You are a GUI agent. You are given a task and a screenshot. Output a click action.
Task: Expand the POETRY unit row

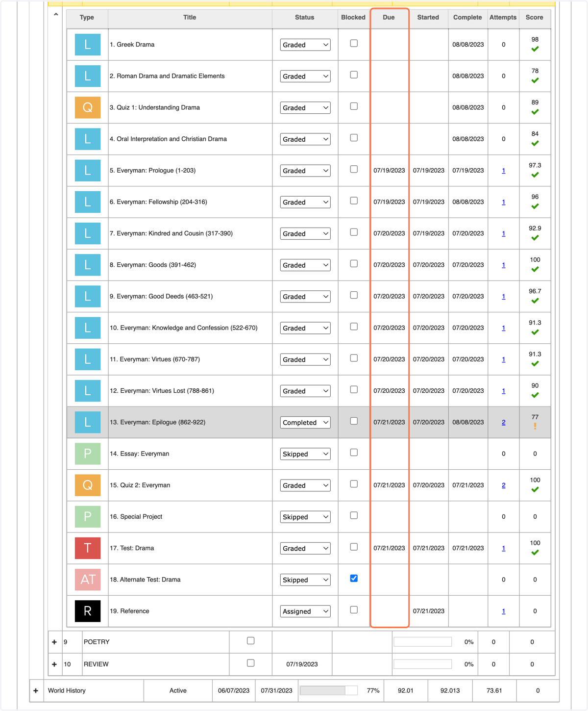[x=54, y=642]
